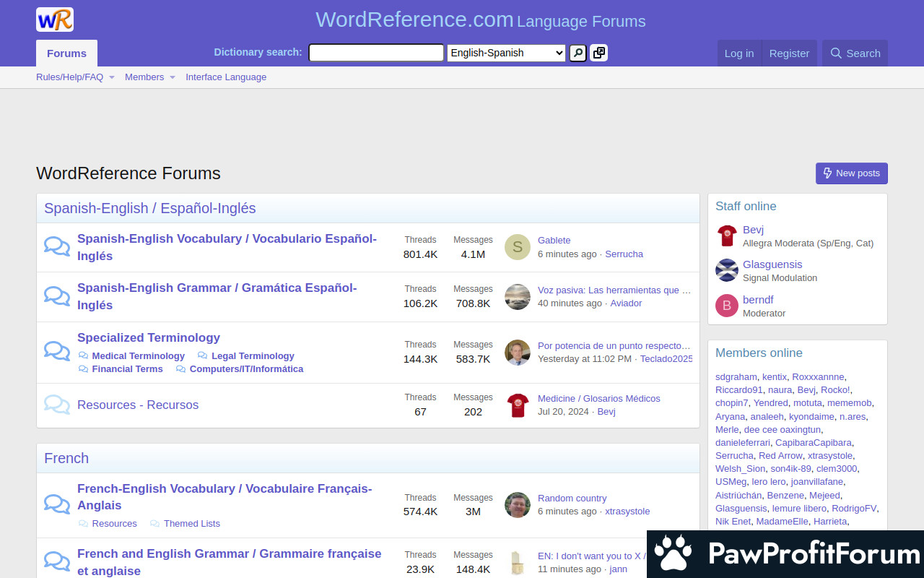
Task: Open the Spanish-English / Español-Inglés category heading
Action: point(150,208)
